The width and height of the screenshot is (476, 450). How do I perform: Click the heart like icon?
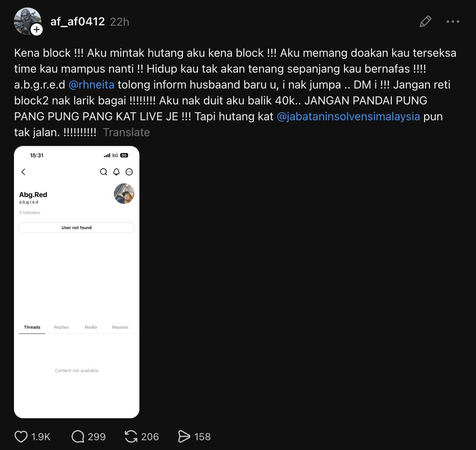point(21,436)
